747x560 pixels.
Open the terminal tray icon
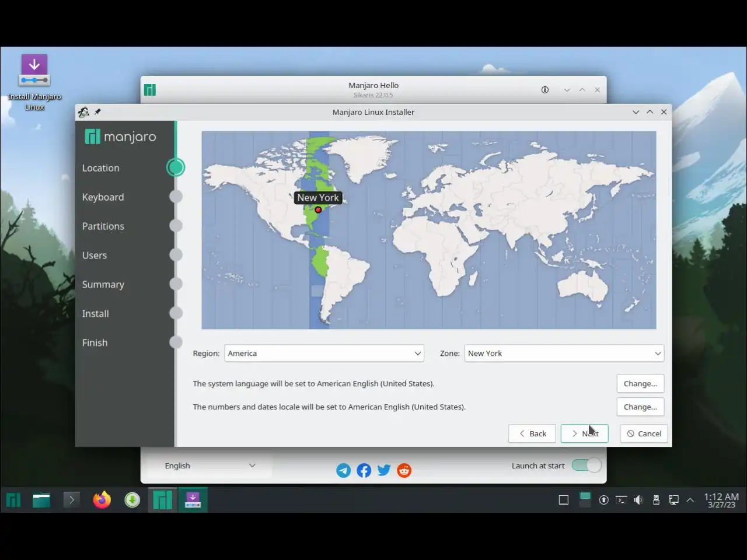[622, 500]
